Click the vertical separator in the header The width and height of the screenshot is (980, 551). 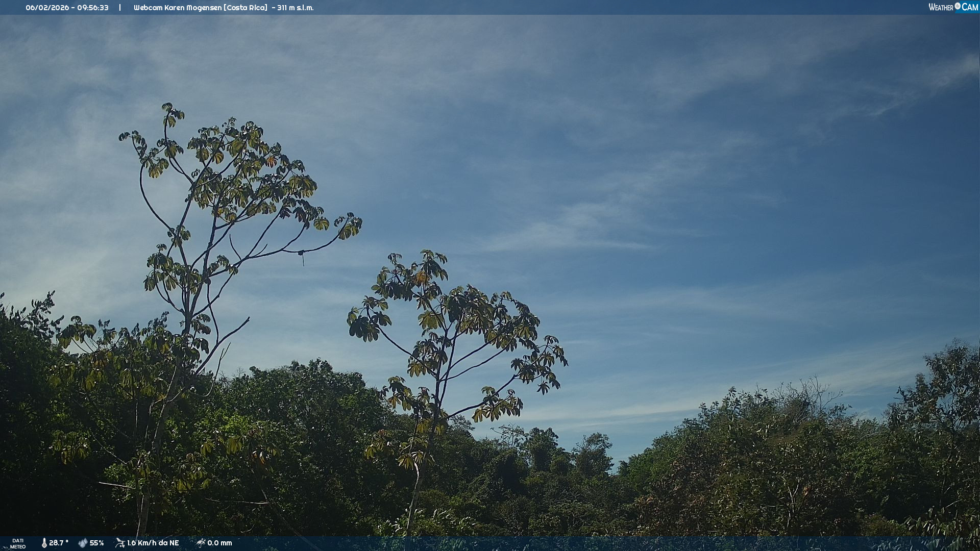[x=120, y=8]
